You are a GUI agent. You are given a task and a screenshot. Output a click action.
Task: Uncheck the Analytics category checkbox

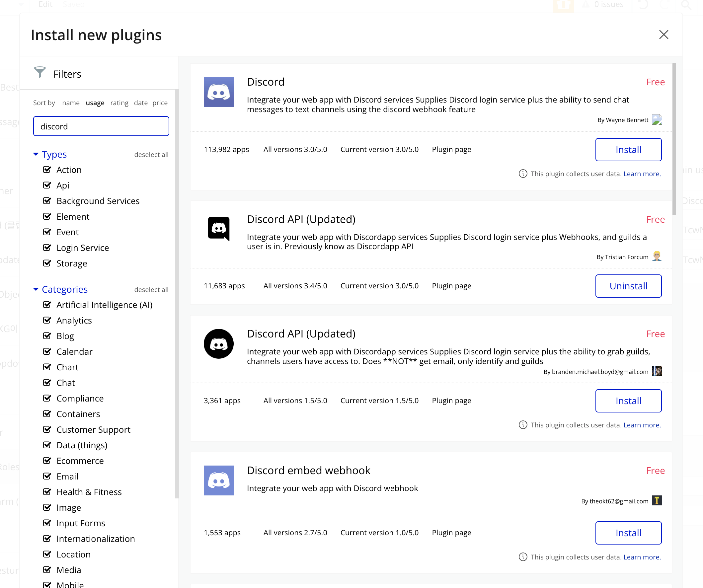click(x=47, y=320)
